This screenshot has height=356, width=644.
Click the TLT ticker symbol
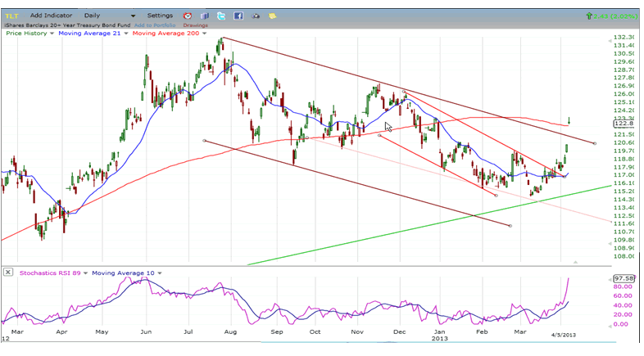[11, 16]
